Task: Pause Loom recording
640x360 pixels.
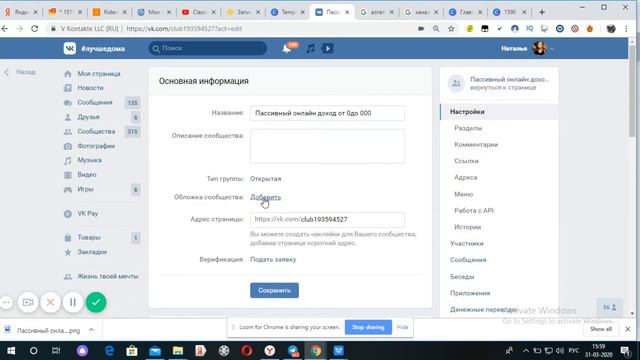Action: [x=73, y=302]
